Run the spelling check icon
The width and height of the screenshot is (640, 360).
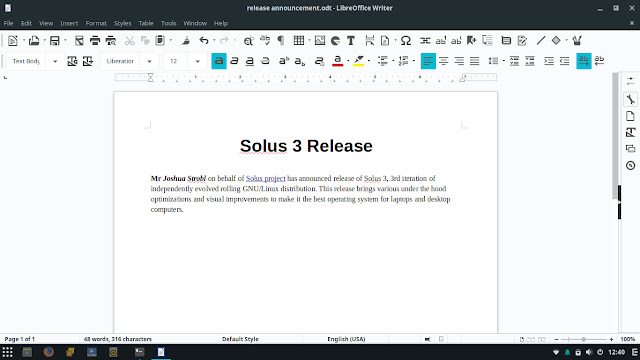(265, 40)
